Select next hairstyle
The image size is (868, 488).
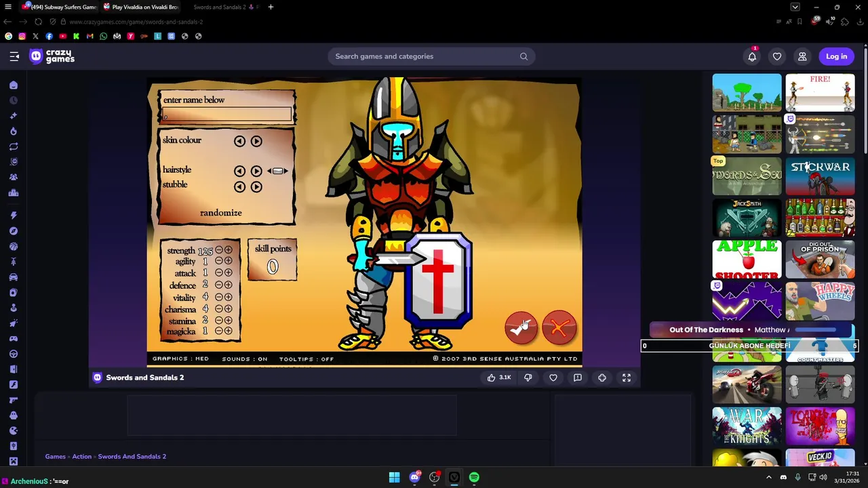(x=256, y=171)
